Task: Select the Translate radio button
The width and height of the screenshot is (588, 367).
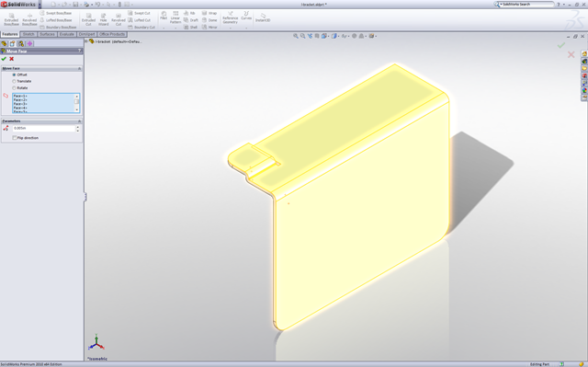Action: point(15,81)
